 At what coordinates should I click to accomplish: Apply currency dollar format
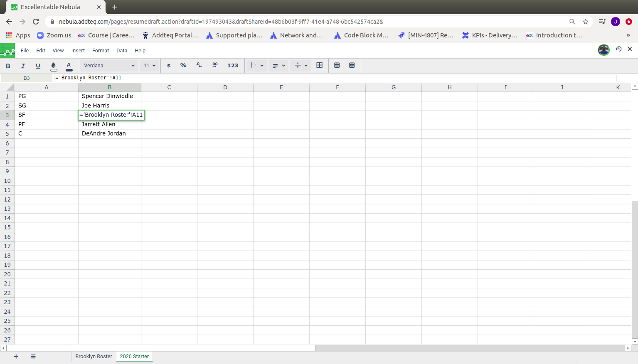[168, 66]
